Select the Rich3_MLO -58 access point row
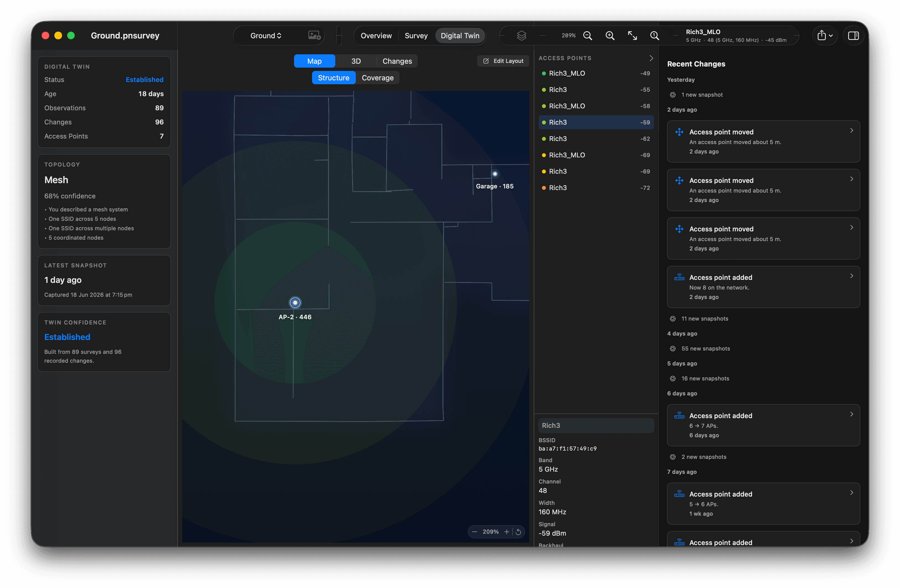 596,106
